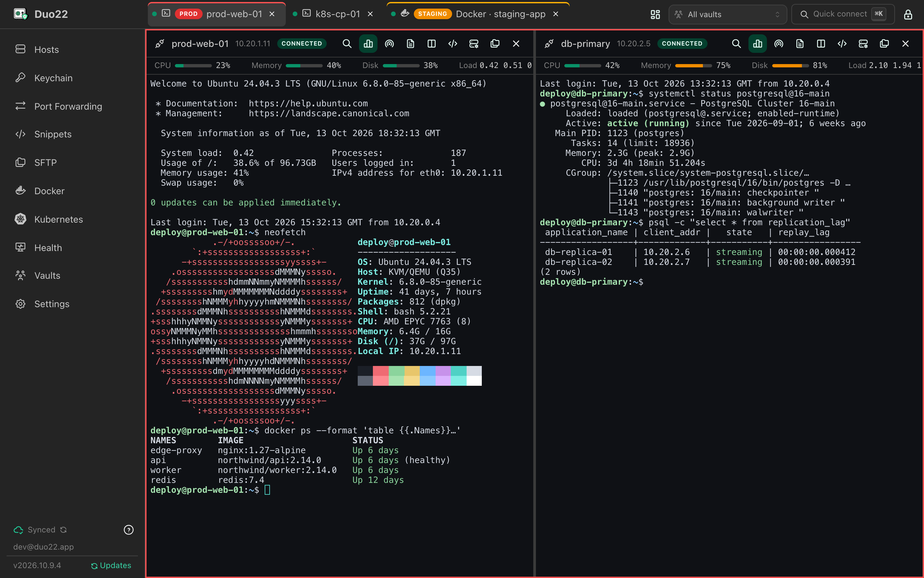Viewport: 924px width, 578px height.
Task: Open Vaults in the sidebar
Action: [x=73, y=275]
